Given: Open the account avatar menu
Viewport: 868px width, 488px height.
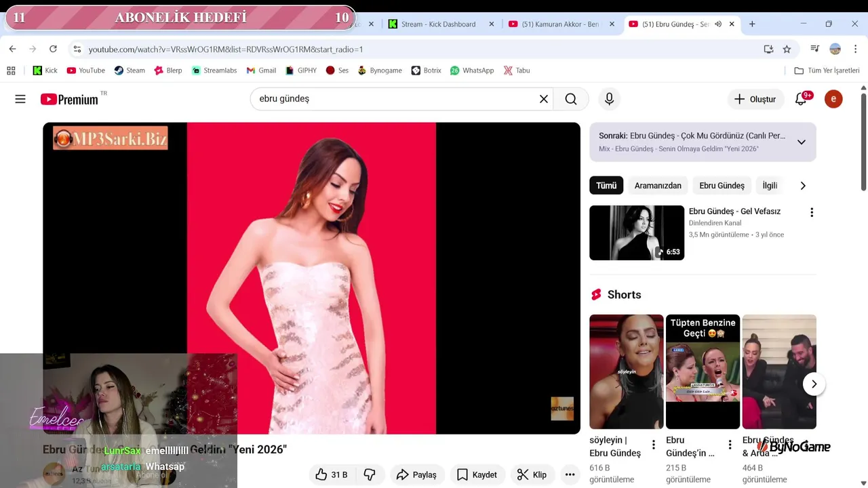Looking at the screenshot, I should point(833,99).
